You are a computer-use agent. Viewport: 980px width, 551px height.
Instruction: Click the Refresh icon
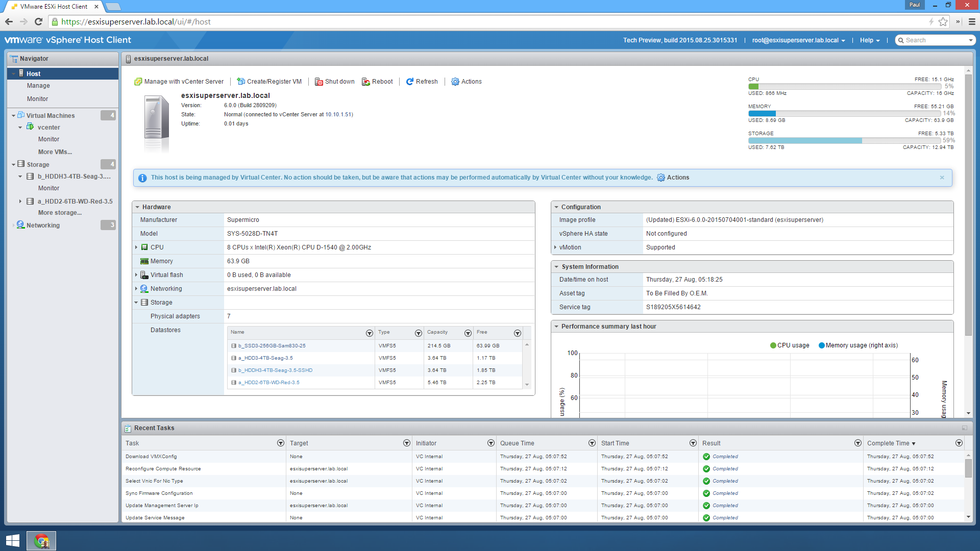[x=410, y=82]
